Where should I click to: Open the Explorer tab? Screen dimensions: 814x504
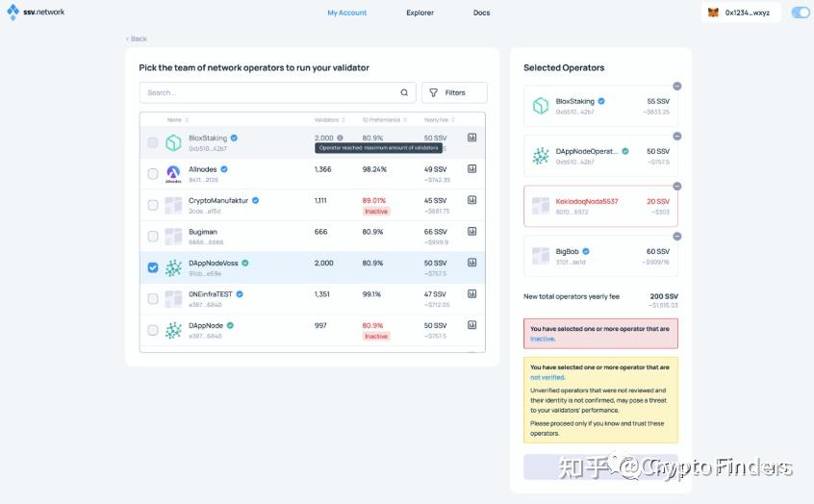click(420, 13)
